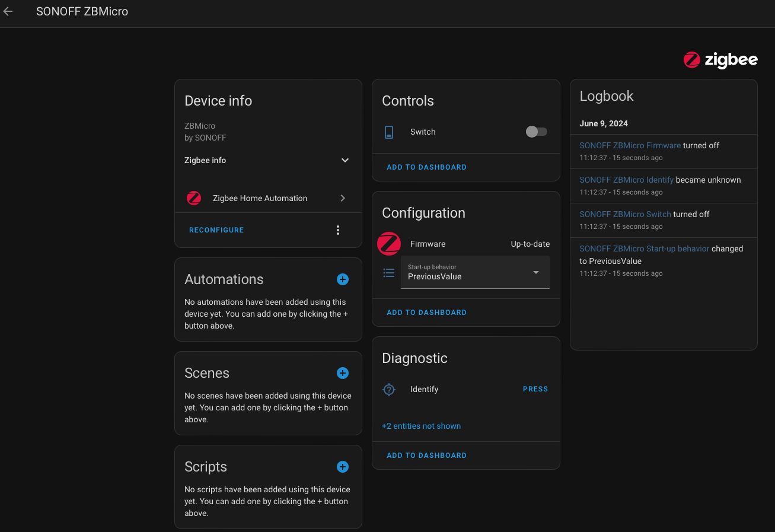Open SONOFF ZBMicro Switch logbook link

click(x=625, y=214)
